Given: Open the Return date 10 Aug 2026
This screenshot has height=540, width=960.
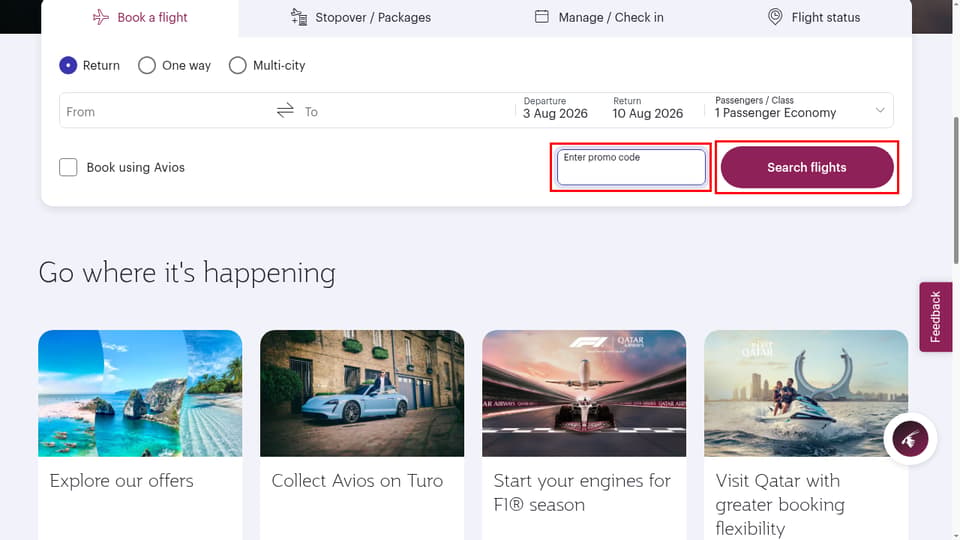Looking at the screenshot, I should point(648,108).
